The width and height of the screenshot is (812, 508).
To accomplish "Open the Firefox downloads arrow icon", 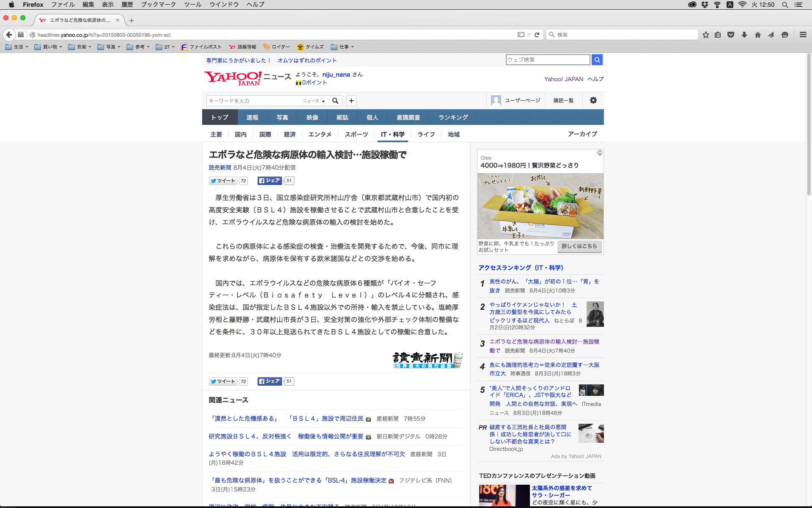I will point(744,35).
